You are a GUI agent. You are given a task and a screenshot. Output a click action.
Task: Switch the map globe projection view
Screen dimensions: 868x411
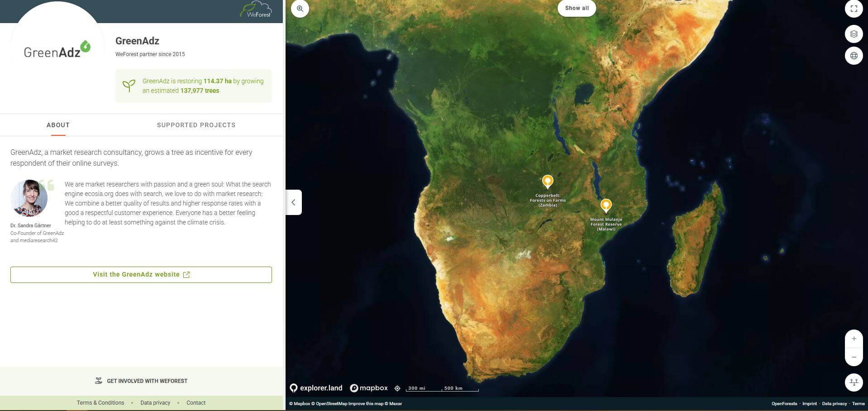click(x=854, y=56)
